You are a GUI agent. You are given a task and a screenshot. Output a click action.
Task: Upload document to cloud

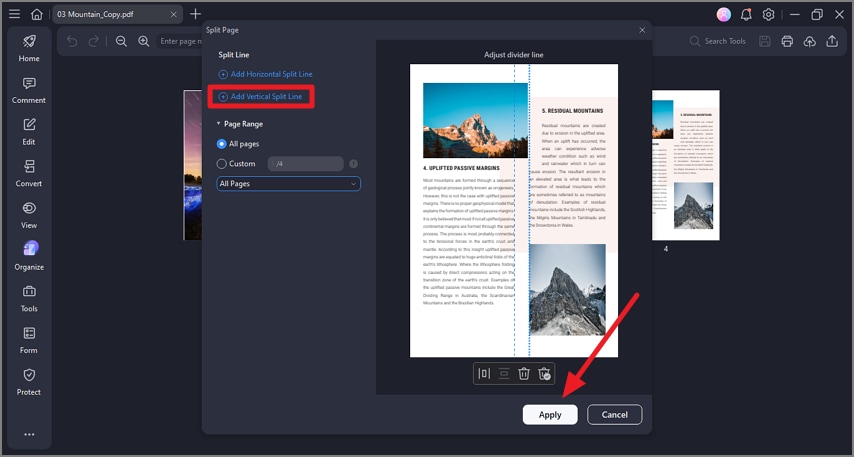(x=809, y=41)
